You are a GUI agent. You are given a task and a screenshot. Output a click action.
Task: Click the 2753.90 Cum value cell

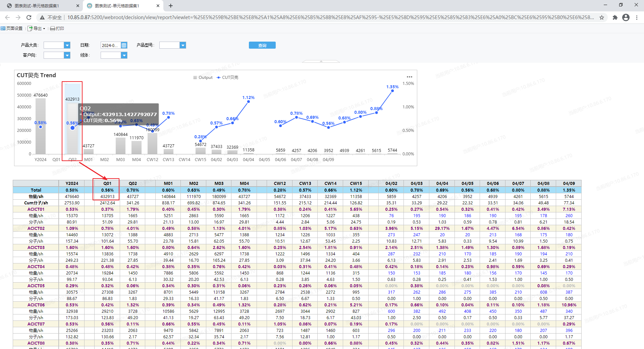(x=72, y=203)
